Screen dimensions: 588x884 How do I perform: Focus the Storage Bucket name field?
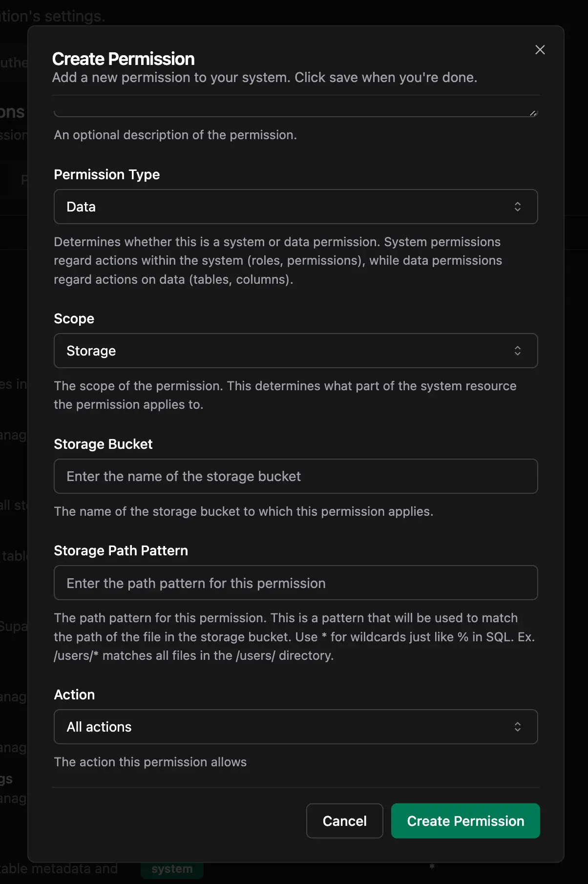[295, 476]
